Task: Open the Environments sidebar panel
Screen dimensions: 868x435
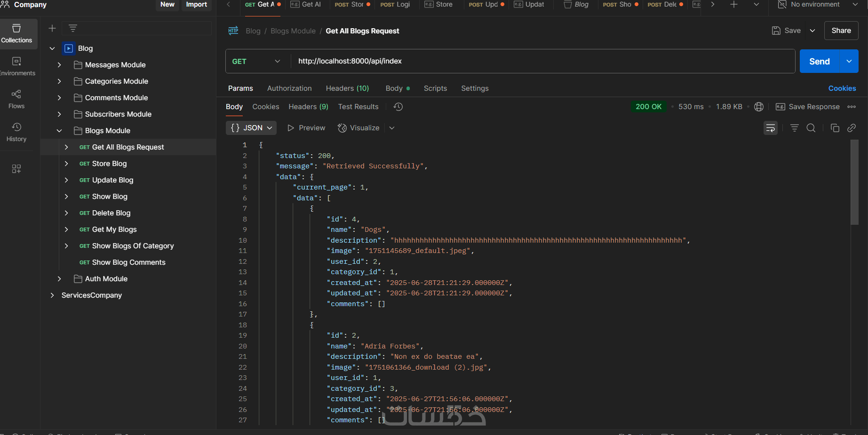Action: click(16, 66)
